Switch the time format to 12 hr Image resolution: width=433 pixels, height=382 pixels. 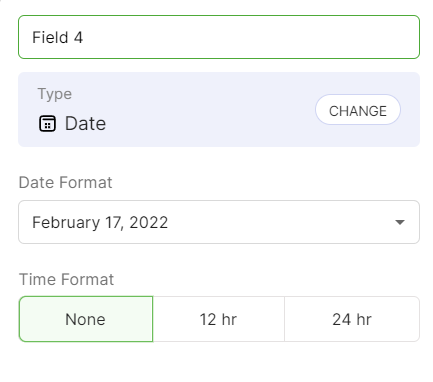point(218,319)
